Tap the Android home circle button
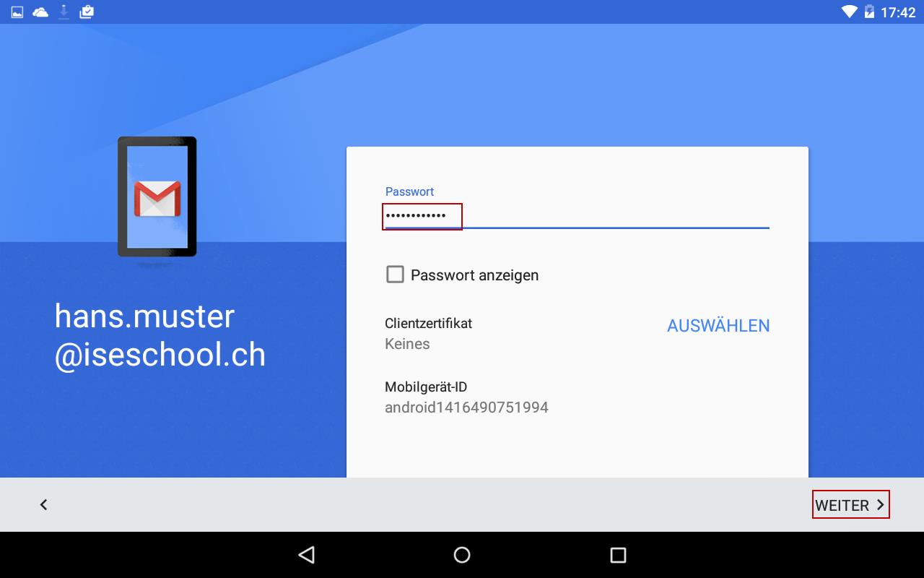Image resolution: width=924 pixels, height=578 pixels. click(x=462, y=555)
